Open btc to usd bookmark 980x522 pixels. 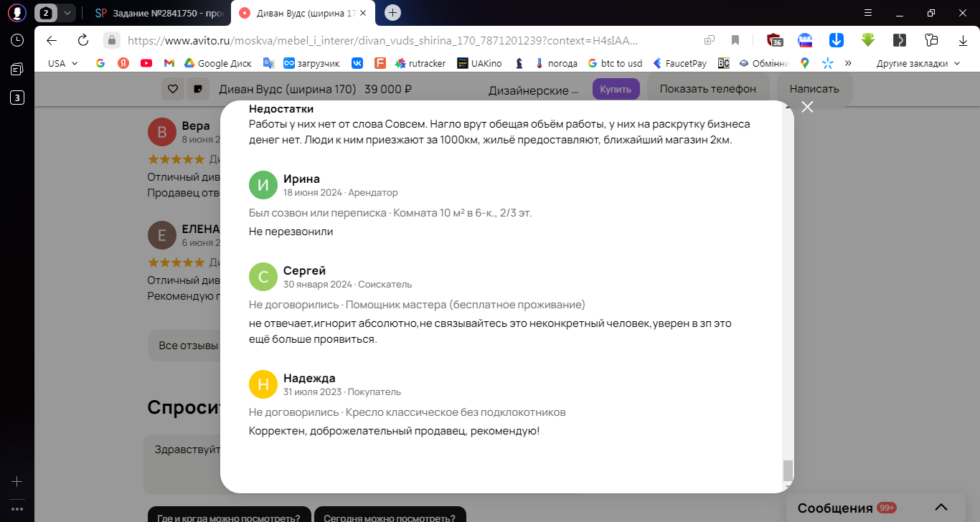point(615,63)
